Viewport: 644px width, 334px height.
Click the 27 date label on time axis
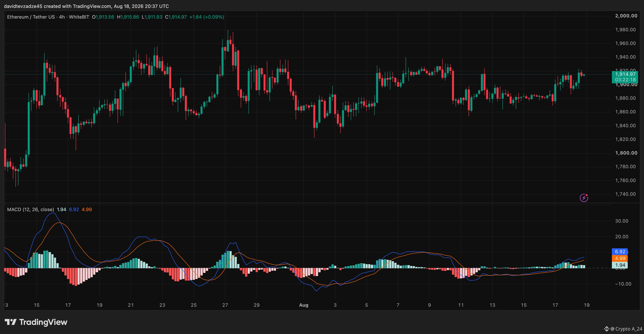point(225,305)
